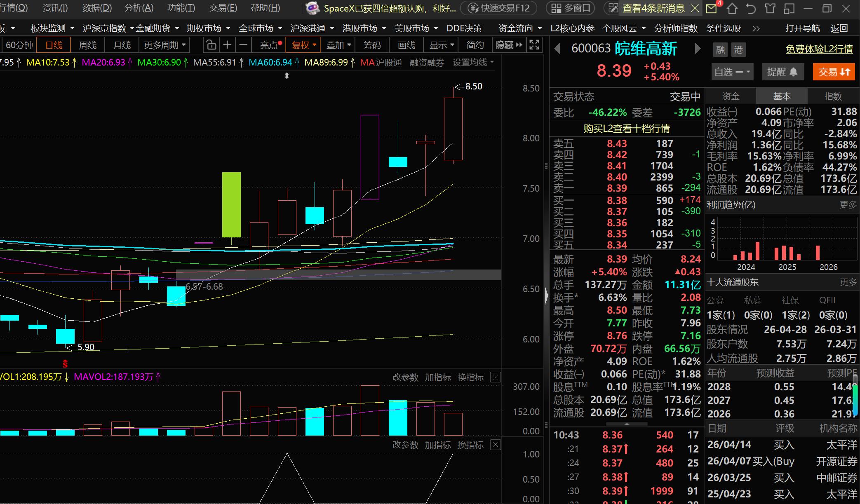
Task: Click the SpaceX news avatar icon
Action: 313,8
